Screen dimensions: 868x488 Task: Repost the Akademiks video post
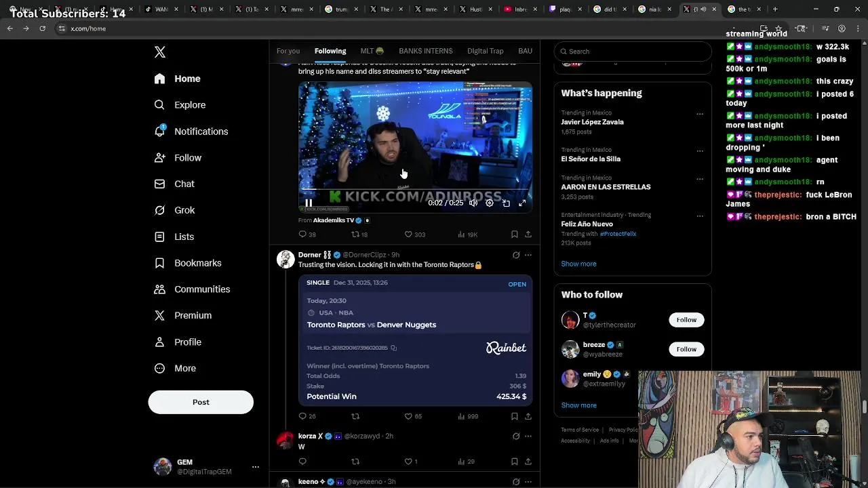click(355, 235)
